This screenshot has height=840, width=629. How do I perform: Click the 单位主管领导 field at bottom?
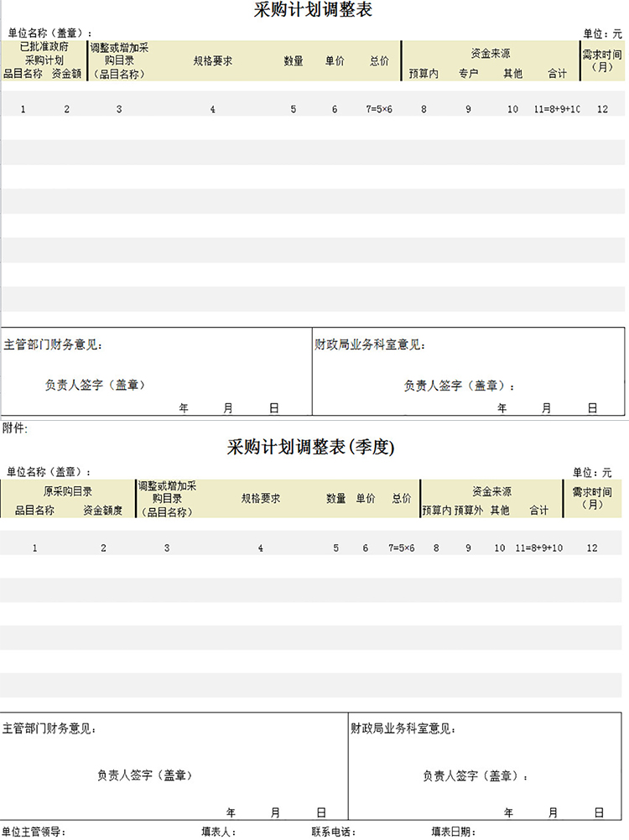[34, 832]
